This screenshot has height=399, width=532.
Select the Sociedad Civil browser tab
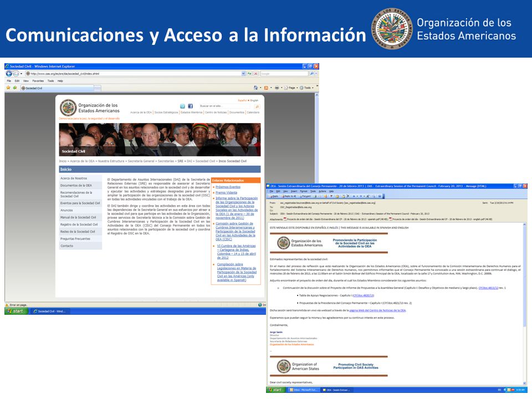point(57,88)
